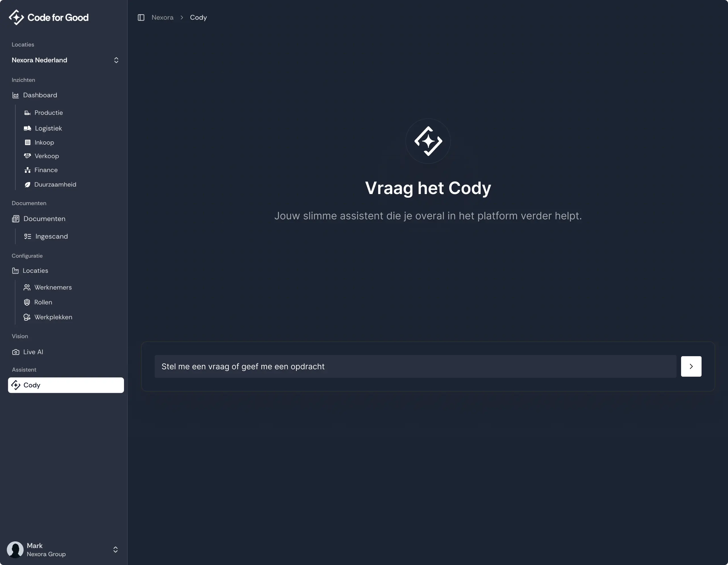Open Werknemers under Locaties

53,288
